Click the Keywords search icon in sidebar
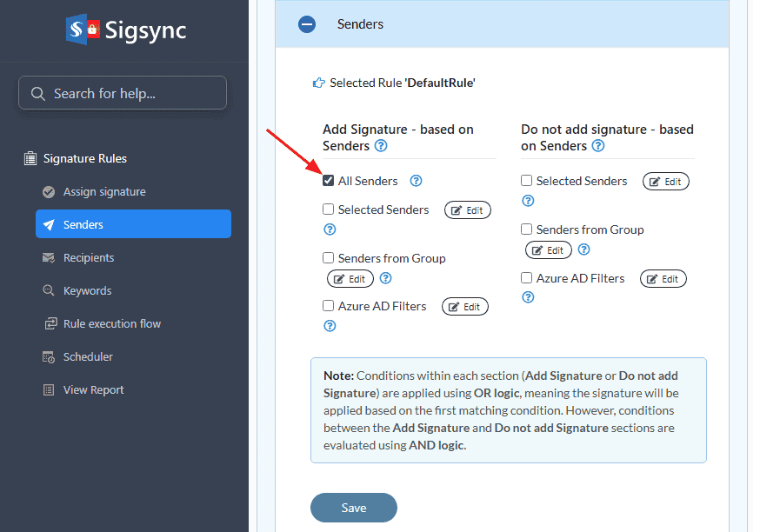The height and width of the screenshot is (532, 760). click(49, 291)
